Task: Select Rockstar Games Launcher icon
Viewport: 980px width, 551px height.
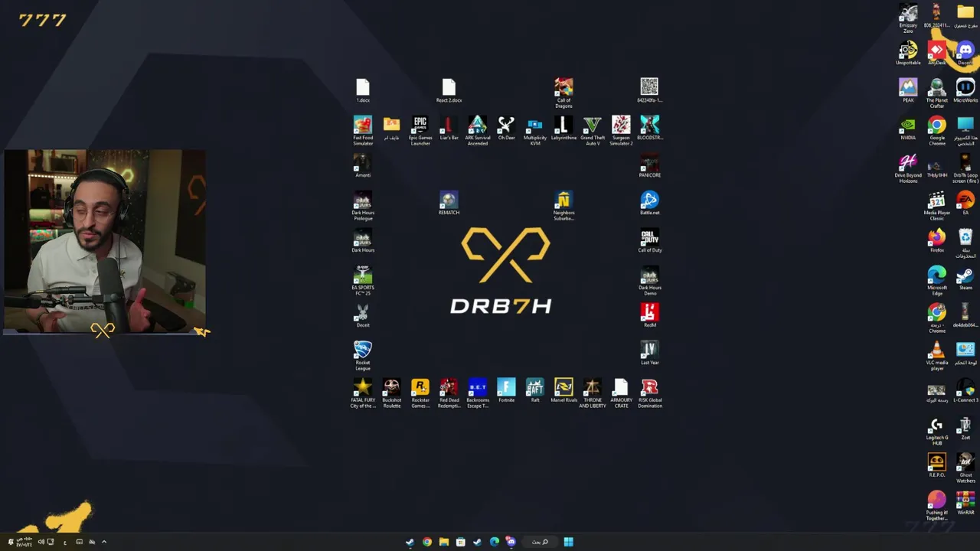Action: tap(420, 393)
